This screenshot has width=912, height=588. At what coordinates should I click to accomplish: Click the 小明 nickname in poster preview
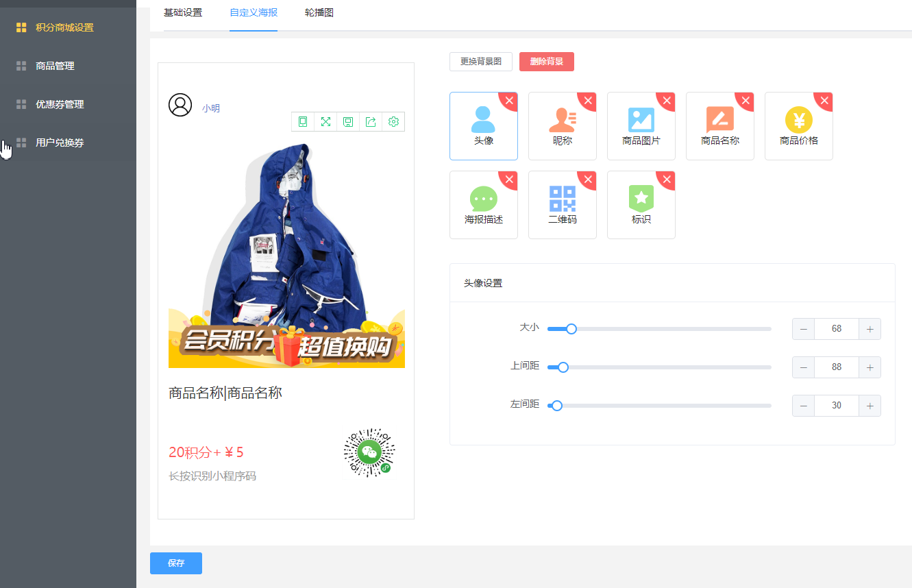point(211,108)
